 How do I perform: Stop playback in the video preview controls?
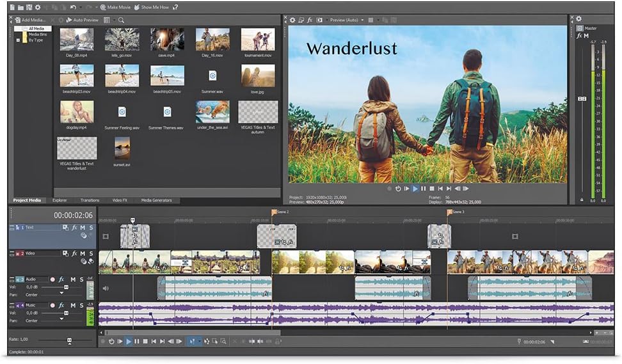(432, 189)
